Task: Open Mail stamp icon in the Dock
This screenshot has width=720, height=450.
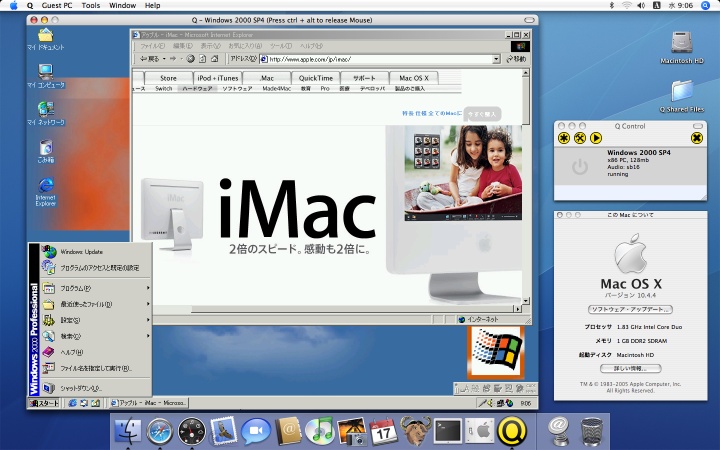Action: coord(224,431)
